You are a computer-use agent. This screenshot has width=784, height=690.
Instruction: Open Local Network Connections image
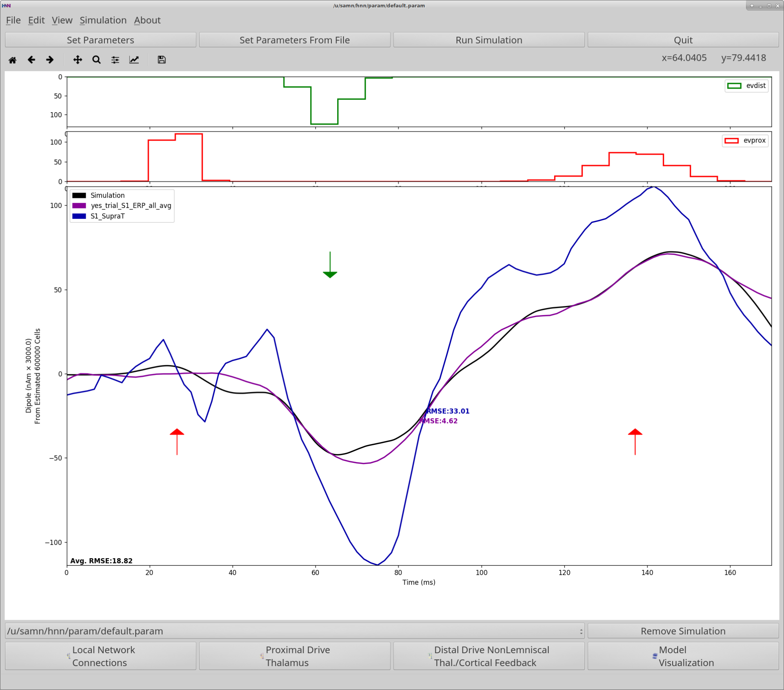pyautogui.click(x=100, y=656)
